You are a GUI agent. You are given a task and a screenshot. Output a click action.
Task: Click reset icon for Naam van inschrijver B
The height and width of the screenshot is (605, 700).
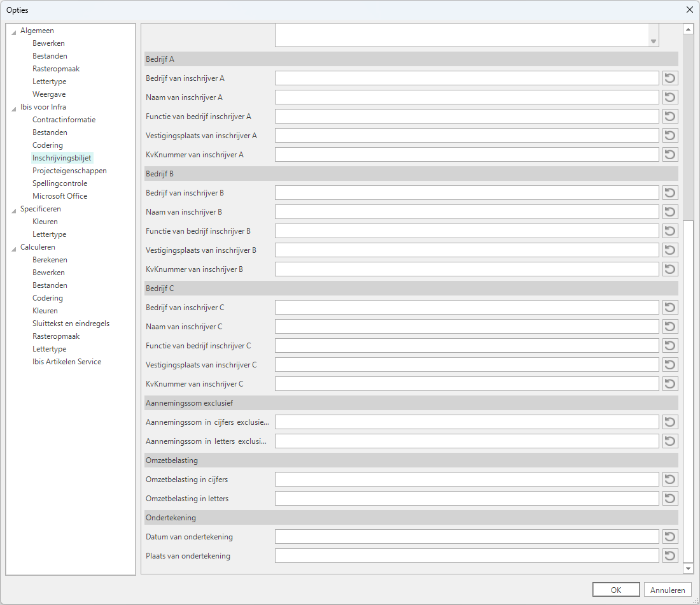(x=670, y=212)
